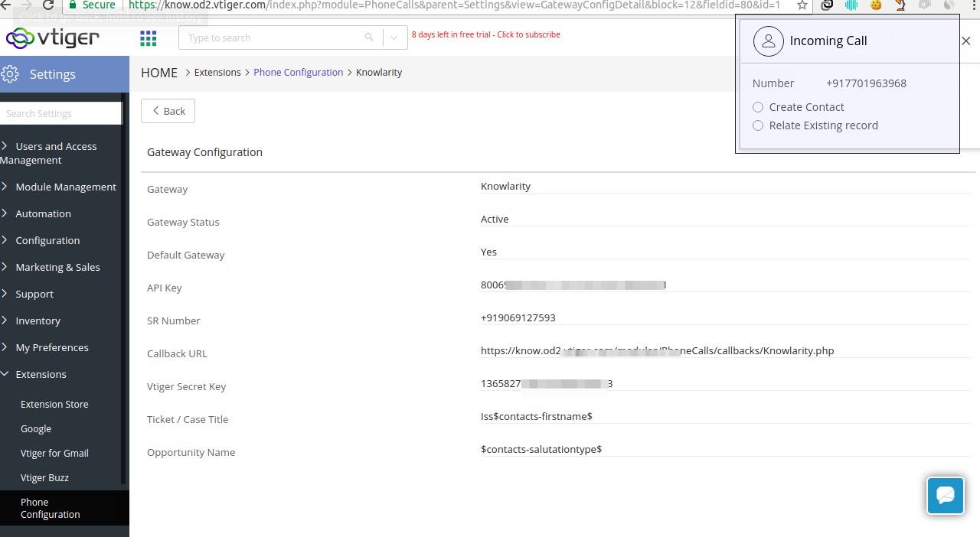Open Extension Store in sidebar
This screenshot has width=980, height=537.
pos(54,404)
